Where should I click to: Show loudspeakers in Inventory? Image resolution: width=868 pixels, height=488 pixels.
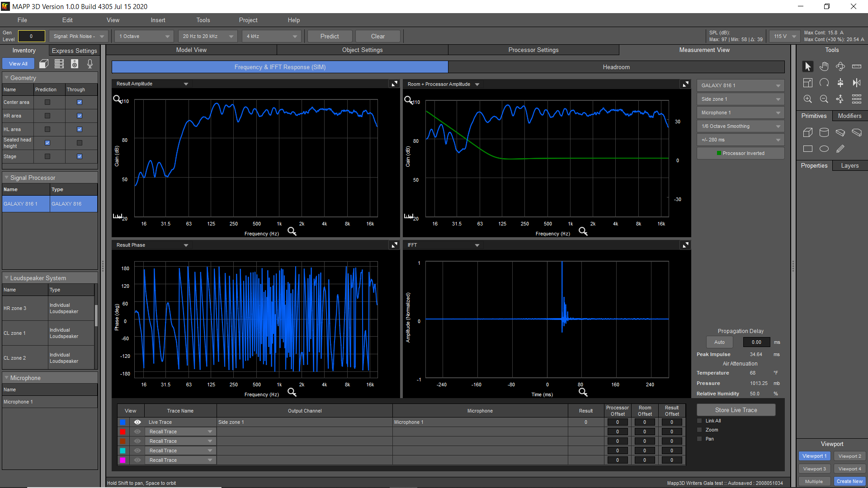tap(75, 64)
